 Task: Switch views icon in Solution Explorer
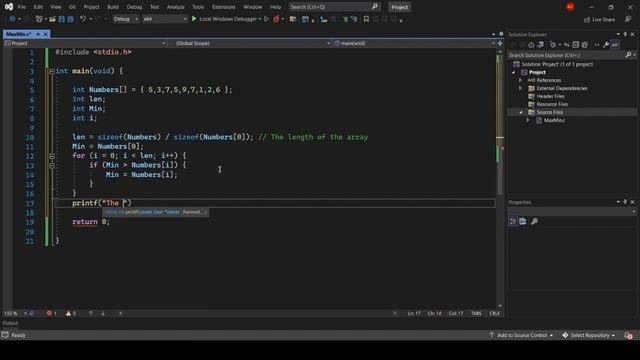pyautogui.click(x=540, y=45)
